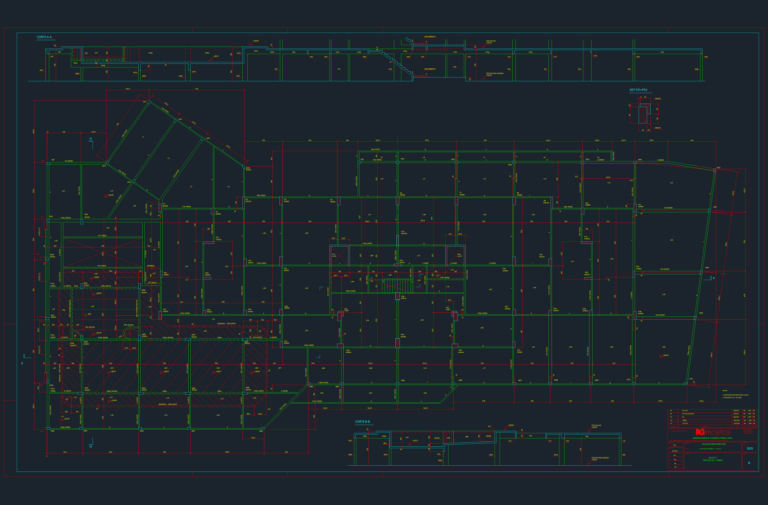768x505 pixels.
Task: Select the cyan sheet number in the title block
Action: tap(749, 462)
